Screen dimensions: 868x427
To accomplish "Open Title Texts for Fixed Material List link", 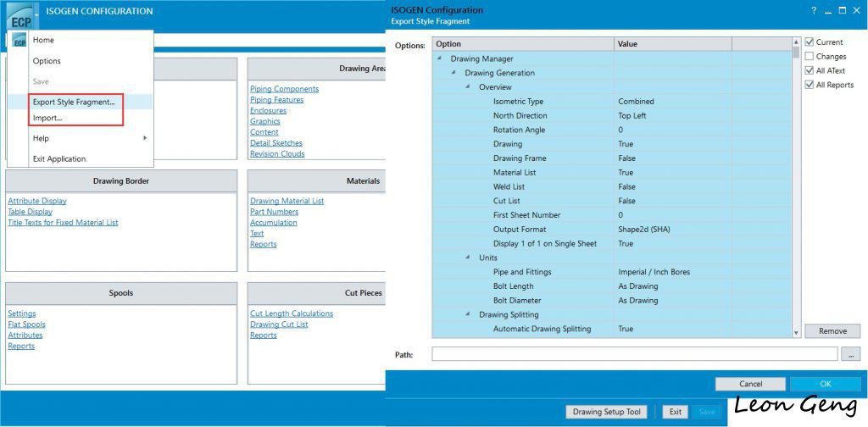I will point(63,222).
